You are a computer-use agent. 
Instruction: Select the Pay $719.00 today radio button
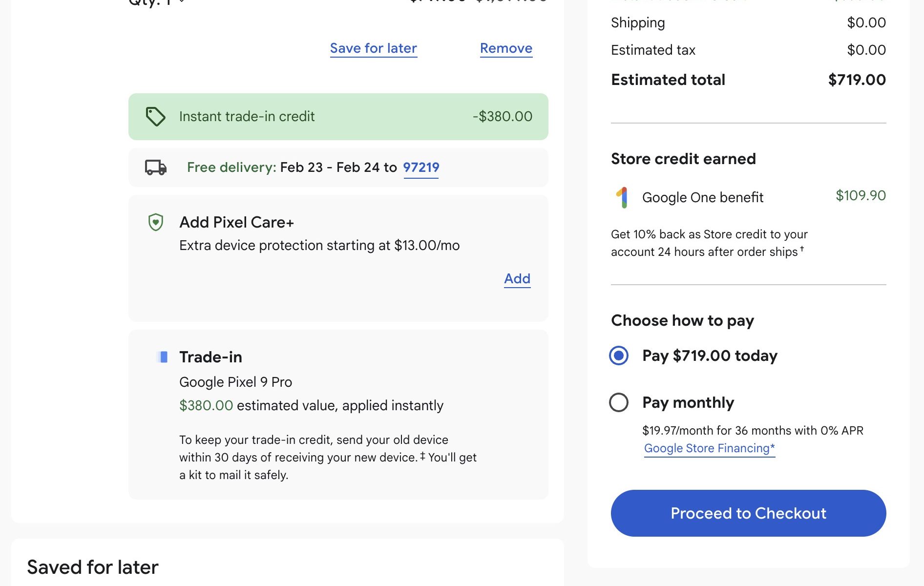point(619,356)
